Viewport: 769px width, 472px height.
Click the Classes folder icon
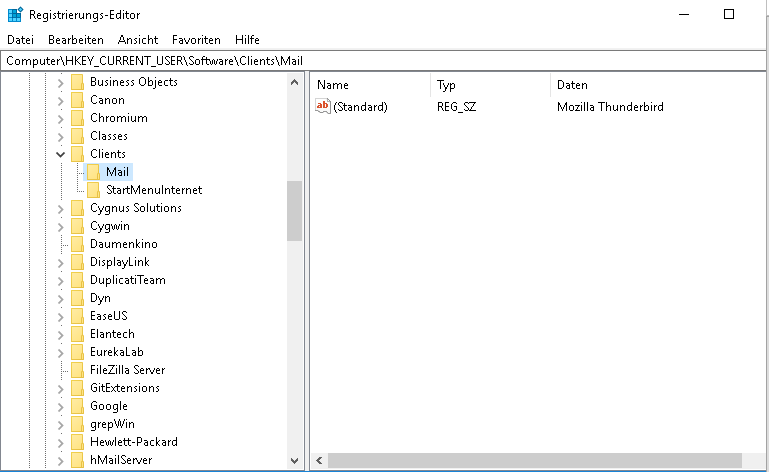click(x=77, y=136)
